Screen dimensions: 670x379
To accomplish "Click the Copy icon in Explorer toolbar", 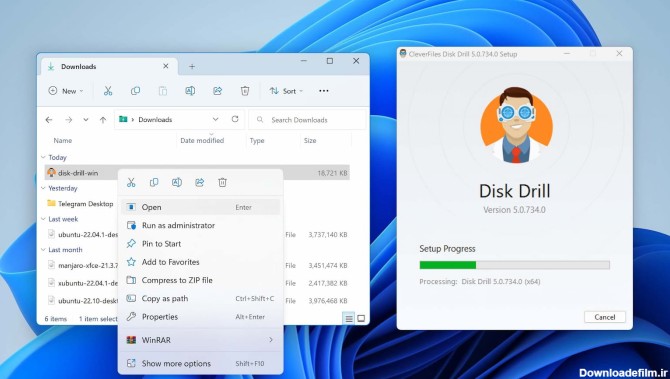I will 135,91.
